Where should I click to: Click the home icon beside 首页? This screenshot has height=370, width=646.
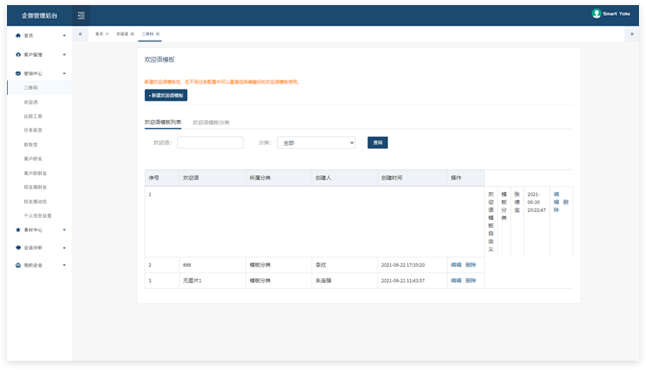pyautogui.click(x=18, y=35)
